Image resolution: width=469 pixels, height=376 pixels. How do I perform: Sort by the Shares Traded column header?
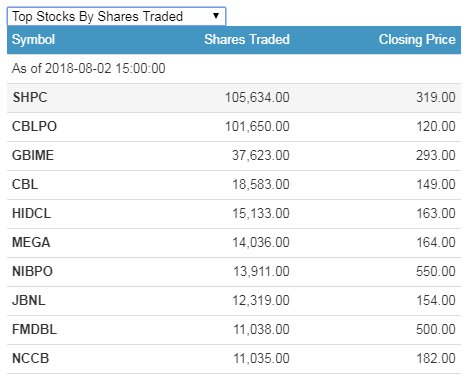(x=247, y=39)
